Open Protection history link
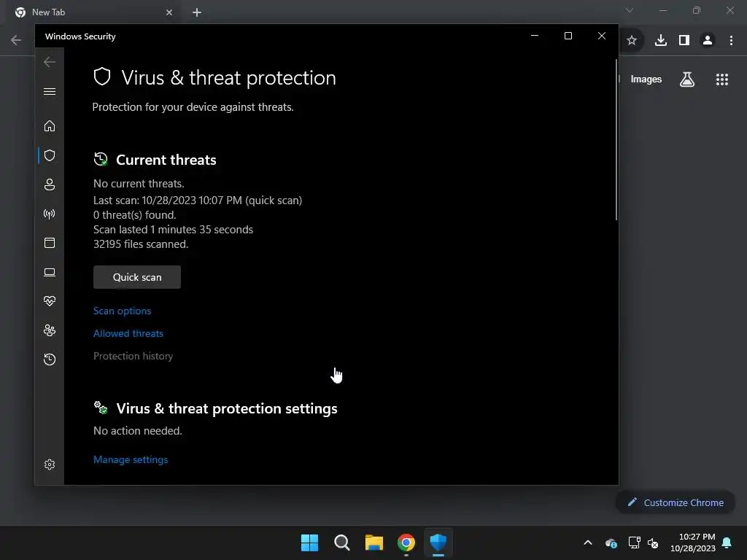The image size is (747, 560). [133, 356]
